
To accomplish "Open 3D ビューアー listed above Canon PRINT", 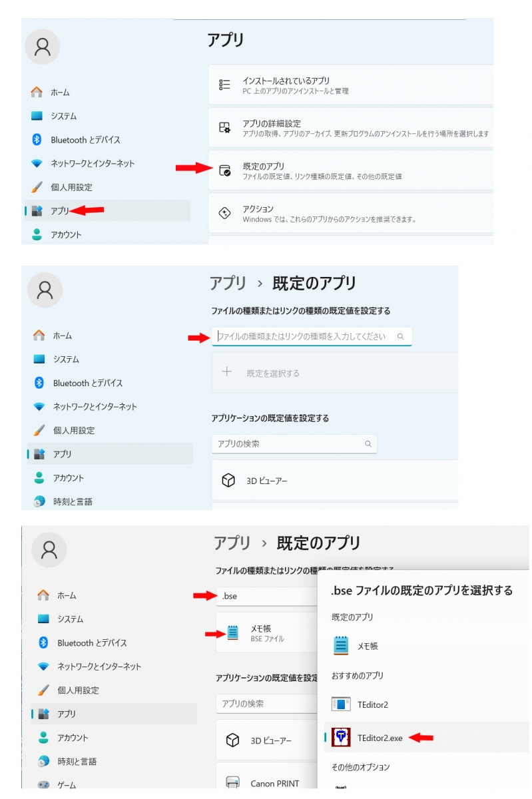I will pos(270,740).
